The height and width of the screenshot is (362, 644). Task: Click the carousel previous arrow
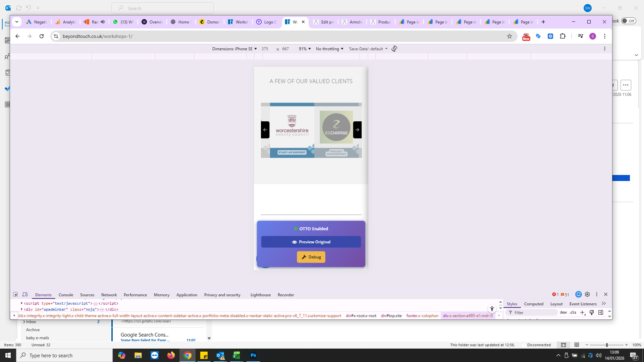click(265, 130)
